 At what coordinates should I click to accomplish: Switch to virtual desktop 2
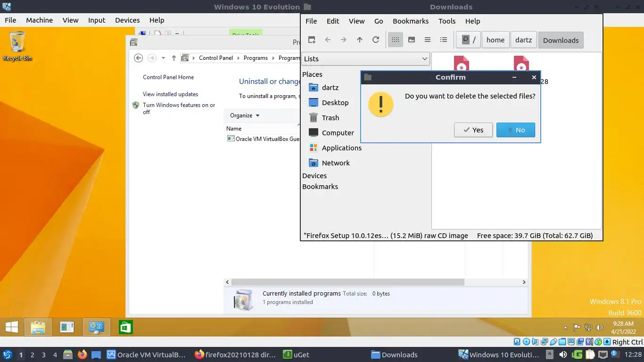(x=32, y=355)
